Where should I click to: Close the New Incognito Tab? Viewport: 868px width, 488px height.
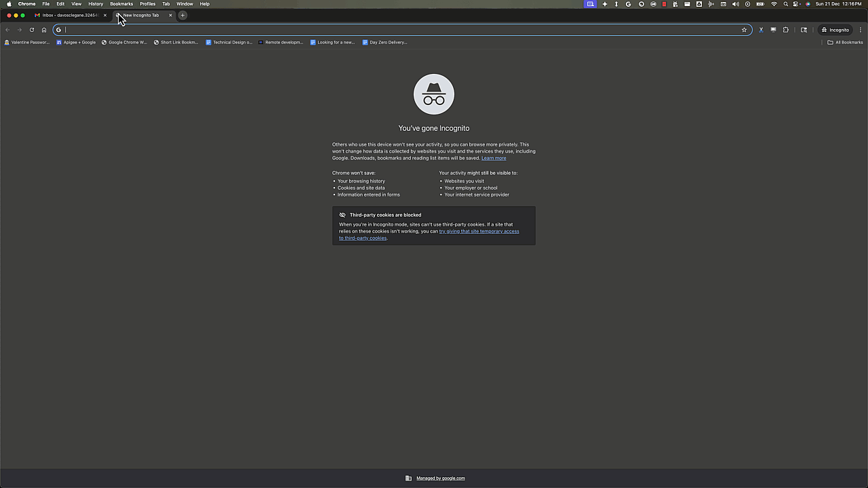tap(170, 15)
